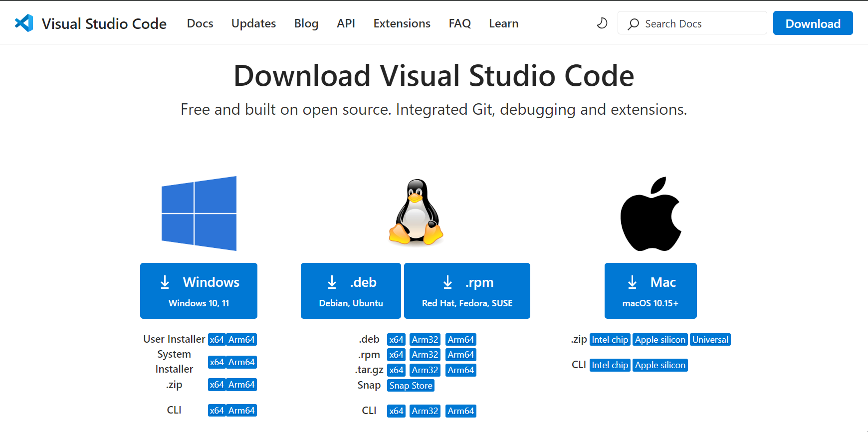This screenshot has height=432, width=868.
Task: Click the blue Download button in header
Action: point(813,23)
